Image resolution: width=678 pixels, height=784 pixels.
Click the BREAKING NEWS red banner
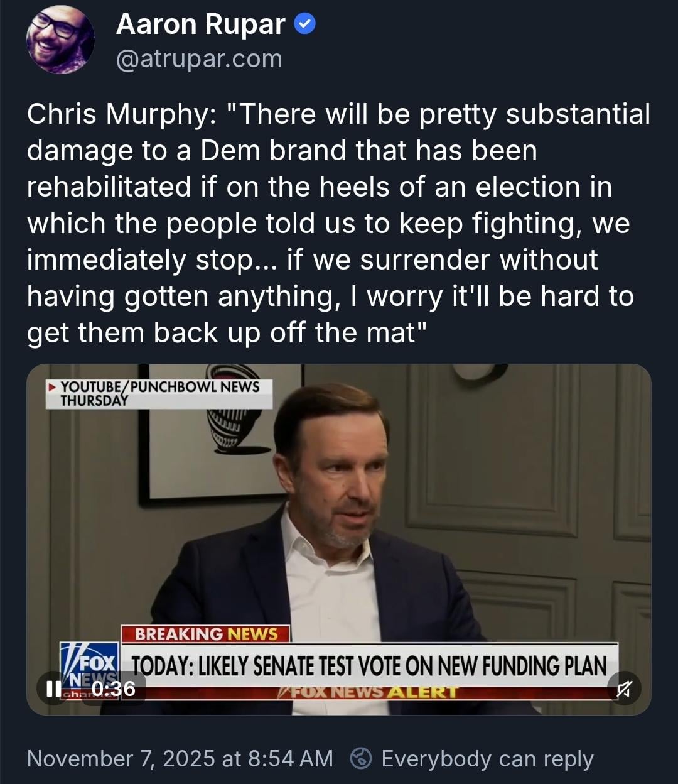pos(205,634)
